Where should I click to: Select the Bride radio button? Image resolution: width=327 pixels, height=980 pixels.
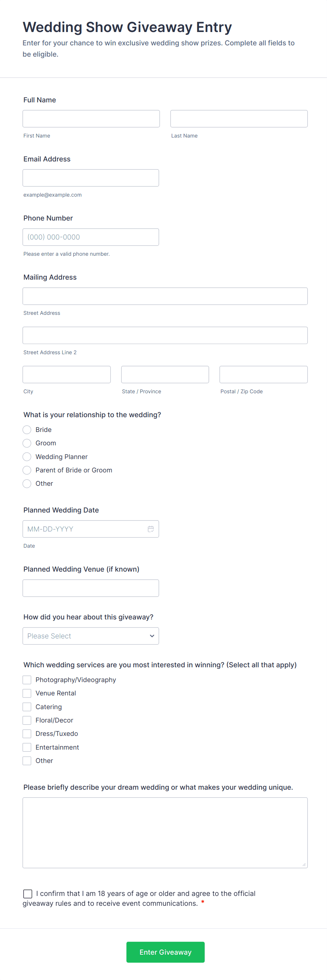[x=27, y=429]
